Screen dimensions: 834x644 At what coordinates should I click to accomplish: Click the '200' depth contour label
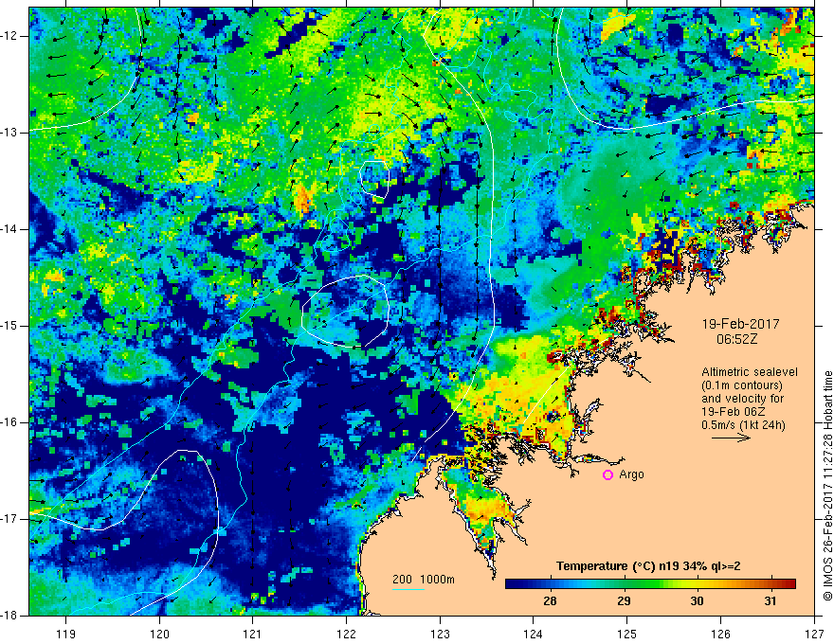403,580
